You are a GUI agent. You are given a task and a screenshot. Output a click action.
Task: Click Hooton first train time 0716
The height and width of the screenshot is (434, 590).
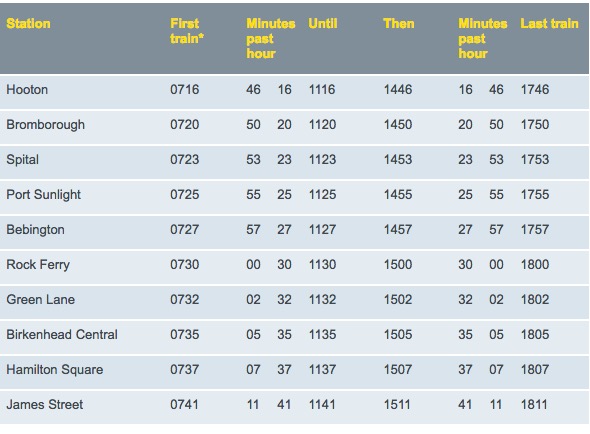[x=185, y=90]
